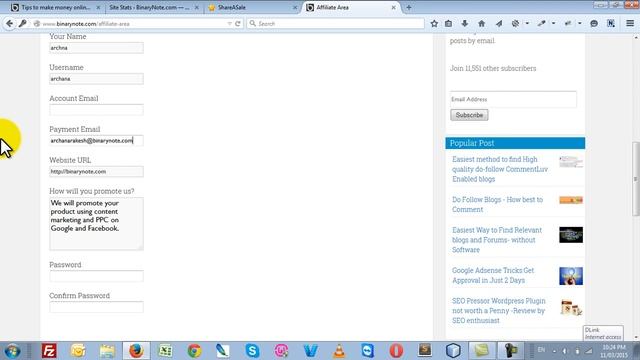Screen dimensions: 640x360
Task: Click the sidebar Email Address field
Action: [x=513, y=99]
